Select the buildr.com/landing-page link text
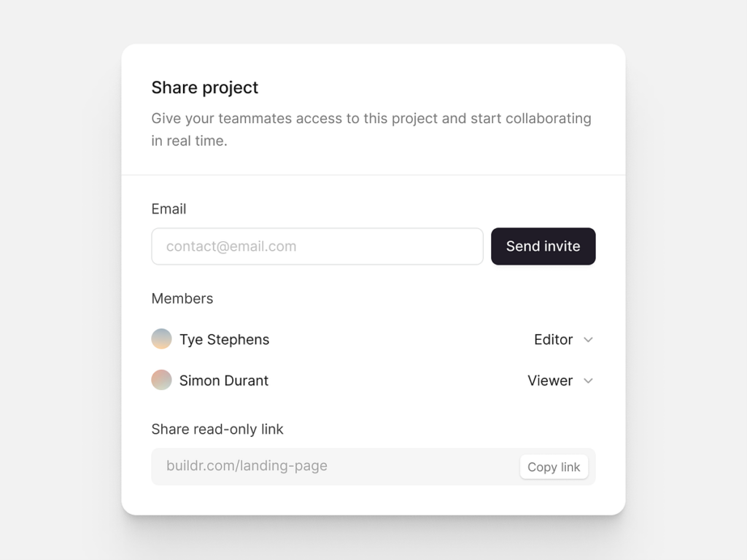747x560 pixels. coord(247,466)
